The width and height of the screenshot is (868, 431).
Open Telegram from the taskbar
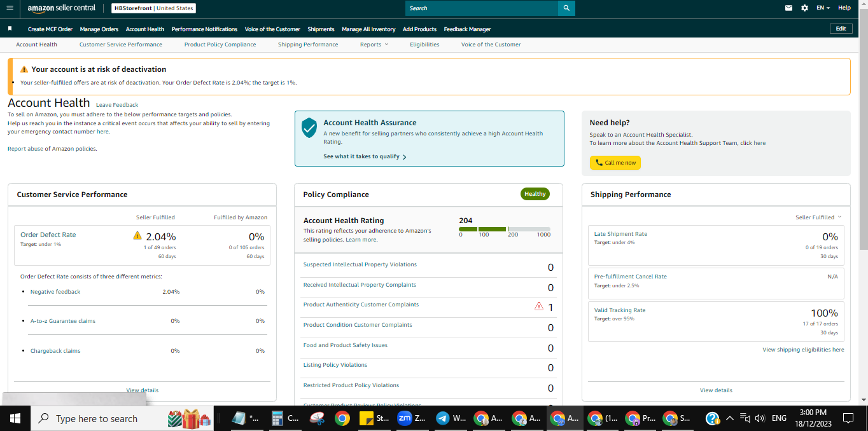(x=450, y=418)
